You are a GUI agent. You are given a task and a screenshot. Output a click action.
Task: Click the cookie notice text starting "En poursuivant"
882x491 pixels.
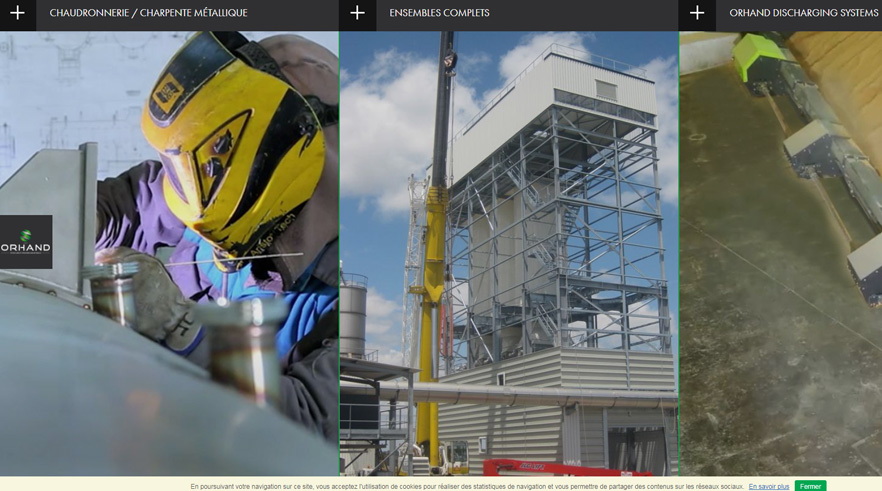[x=467, y=487]
